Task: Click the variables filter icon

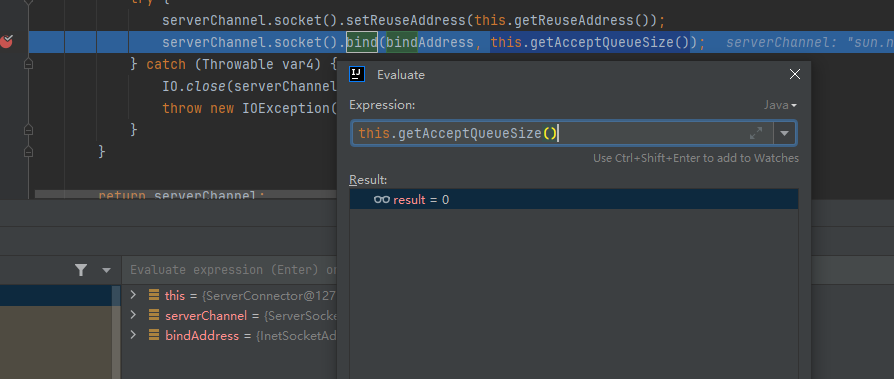Action: tap(81, 270)
